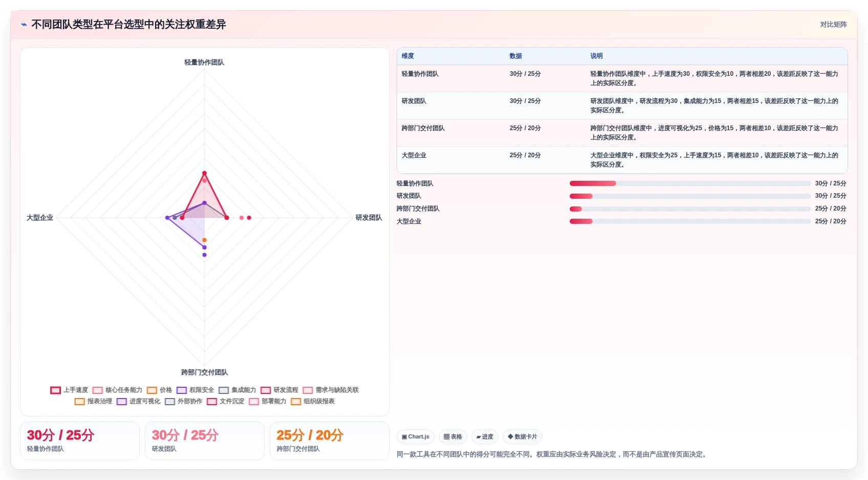
Task: Click the 对比矩阵 badge in the header
Action: pyautogui.click(x=833, y=25)
